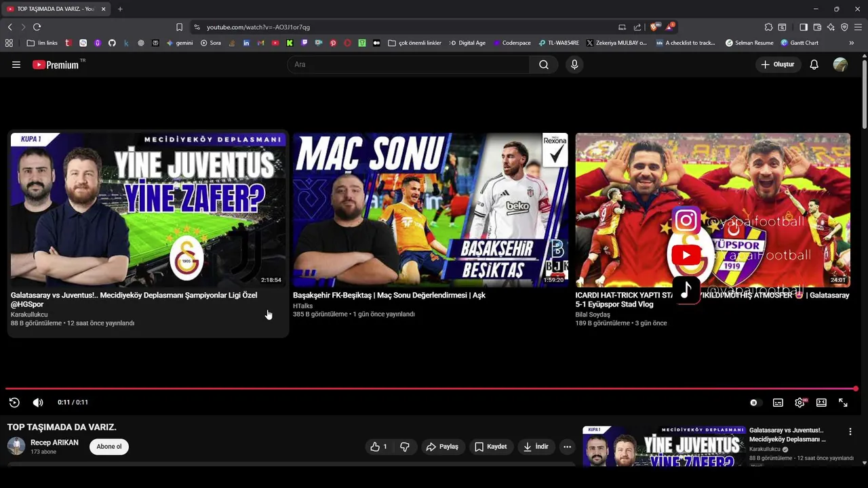Viewport: 868px width, 488px height.
Task: Open çok önemli linkler bookmark folder
Action: (415, 43)
